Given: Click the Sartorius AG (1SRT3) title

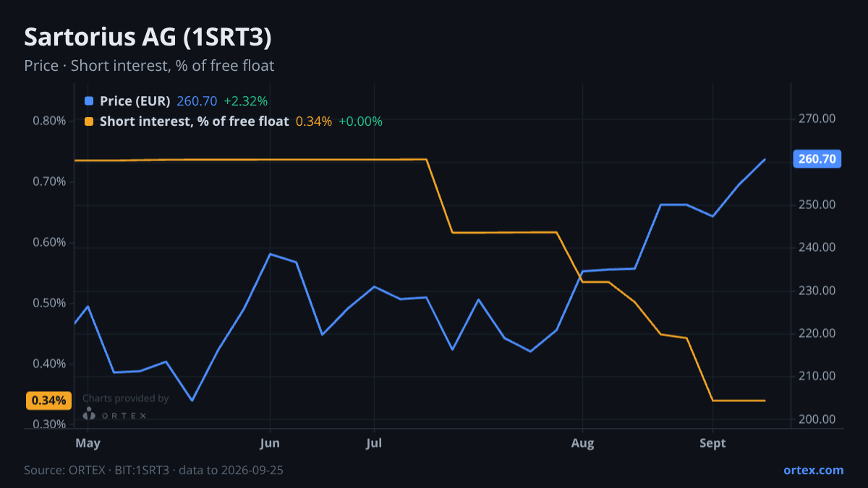Looking at the screenshot, I should (x=148, y=38).
